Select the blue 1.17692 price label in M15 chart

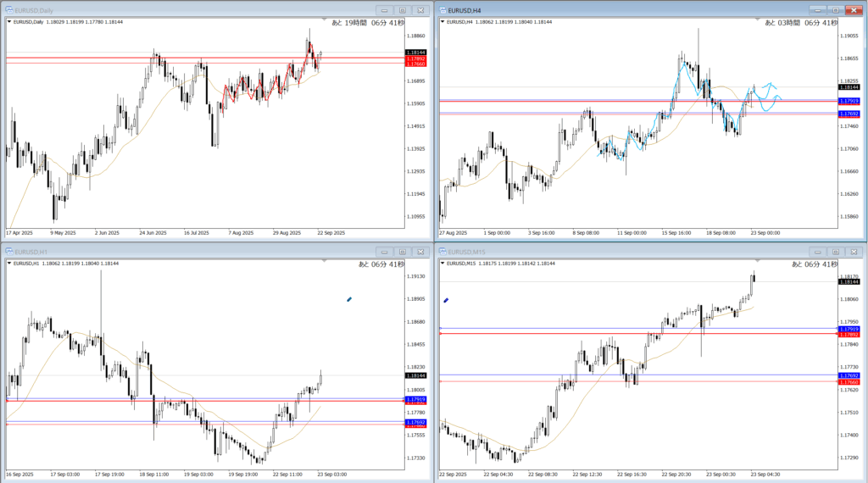[849, 375]
